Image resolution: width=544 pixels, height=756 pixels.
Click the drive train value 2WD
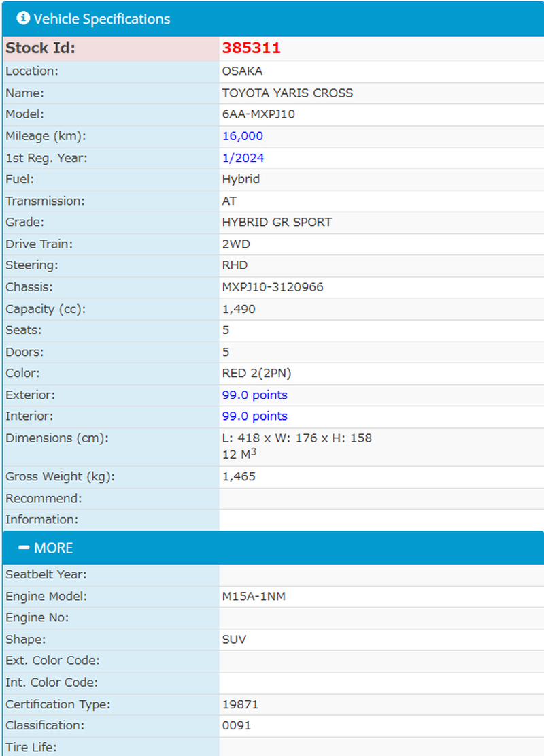point(236,244)
